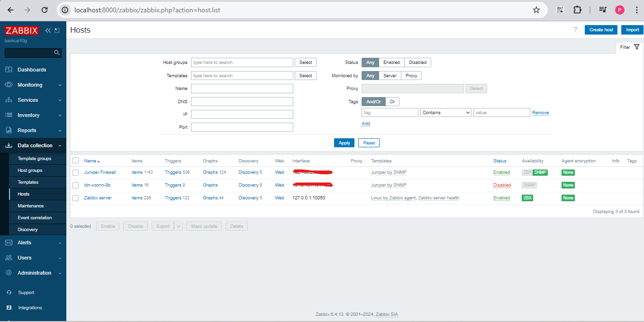The width and height of the screenshot is (644, 322).
Task: Open Templates in sidebar menu
Action: [x=28, y=182]
